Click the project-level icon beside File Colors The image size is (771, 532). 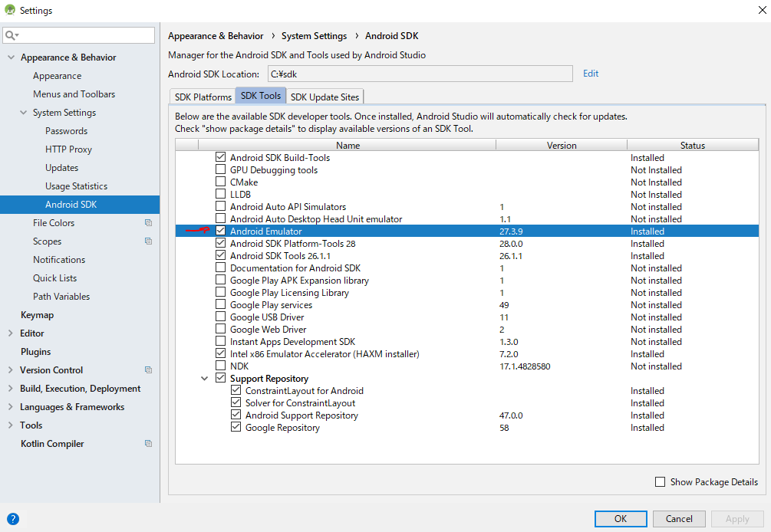[x=148, y=222]
